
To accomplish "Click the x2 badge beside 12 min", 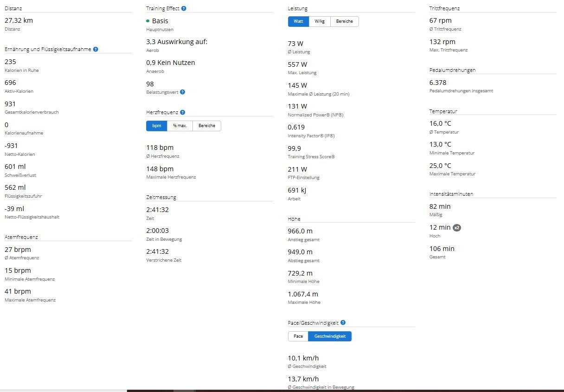I will tap(457, 228).
